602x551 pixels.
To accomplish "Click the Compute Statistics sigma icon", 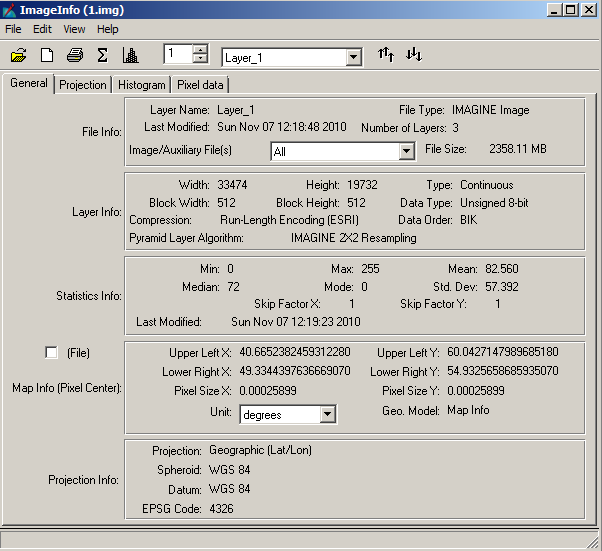I will [x=102, y=55].
